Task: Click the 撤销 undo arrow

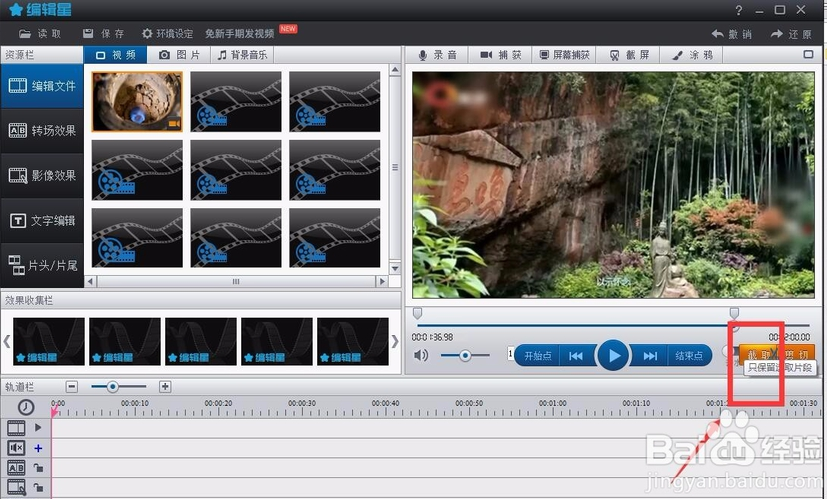Action: point(717,33)
